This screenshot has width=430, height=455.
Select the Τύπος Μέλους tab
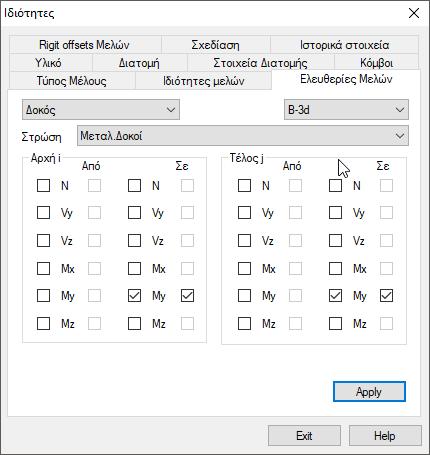(x=71, y=81)
